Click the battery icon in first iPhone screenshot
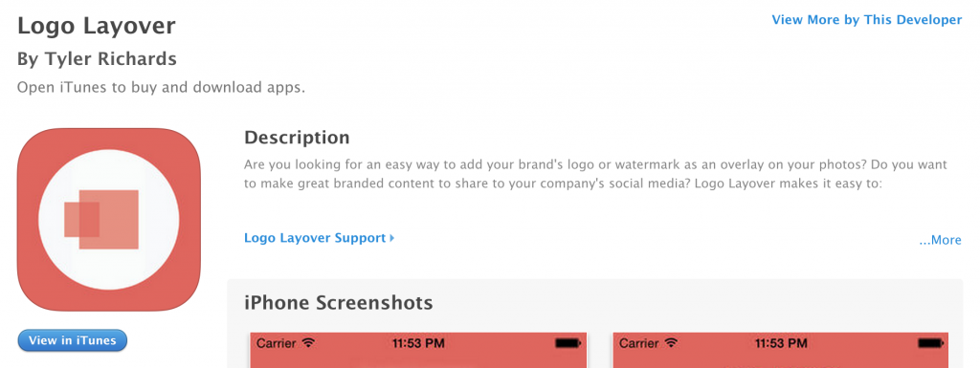The height and width of the screenshot is (368, 980). (x=568, y=343)
